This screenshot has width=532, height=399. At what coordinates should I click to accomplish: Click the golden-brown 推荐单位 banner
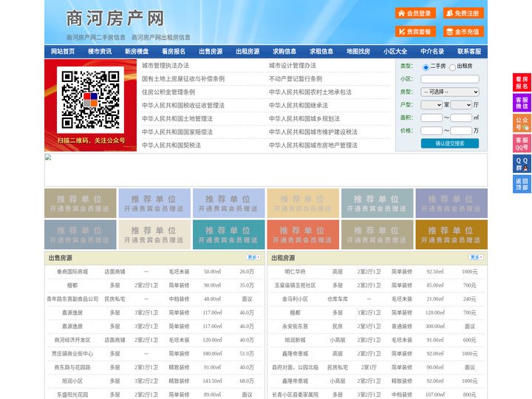[451, 234]
